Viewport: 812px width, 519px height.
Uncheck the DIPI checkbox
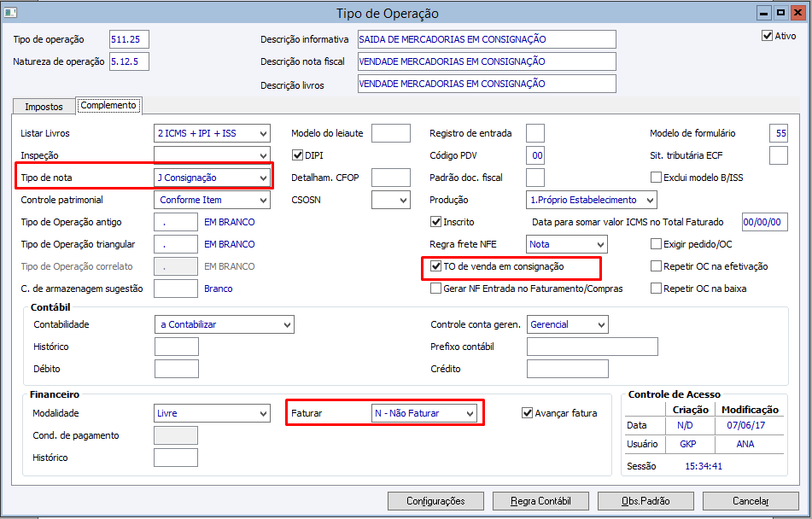coord(298,155)
